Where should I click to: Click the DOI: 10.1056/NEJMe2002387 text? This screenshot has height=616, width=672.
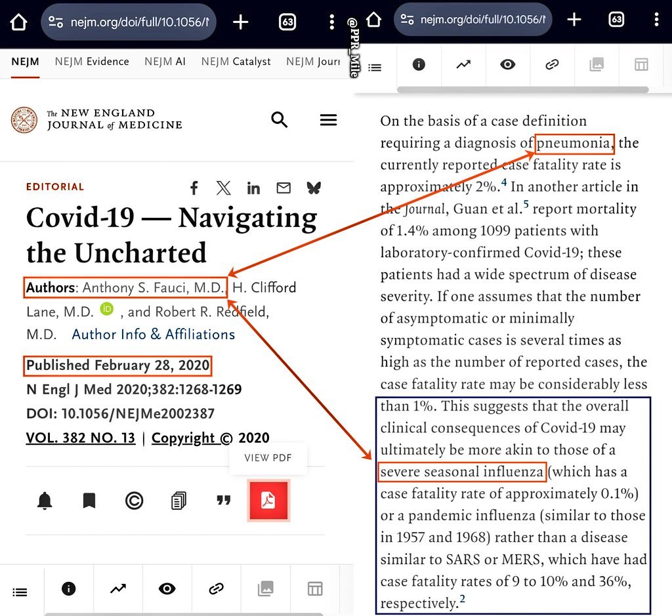coord(121,413)
